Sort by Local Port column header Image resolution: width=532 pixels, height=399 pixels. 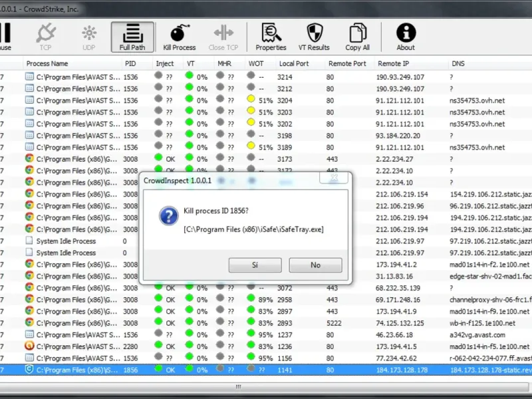coord(293,64)
